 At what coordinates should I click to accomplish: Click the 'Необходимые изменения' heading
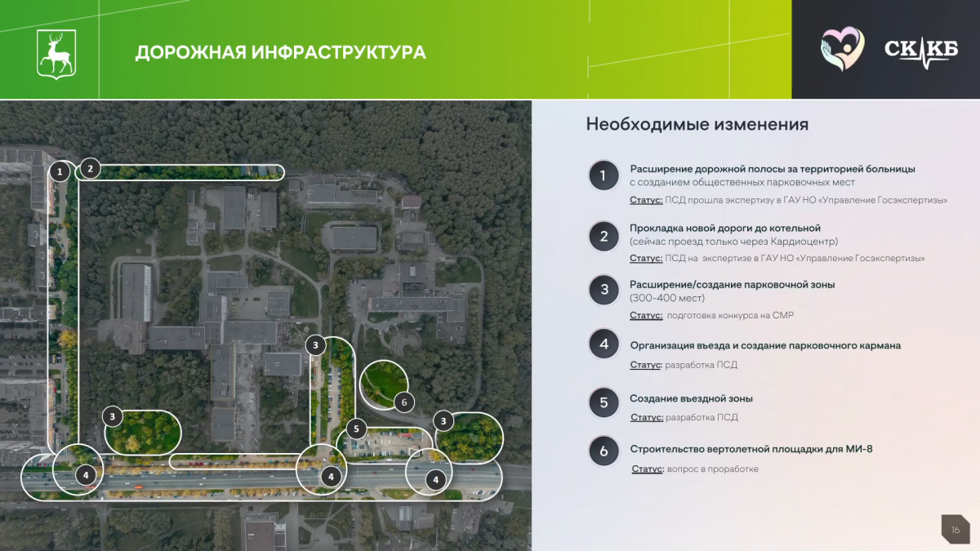click(697, 125)
